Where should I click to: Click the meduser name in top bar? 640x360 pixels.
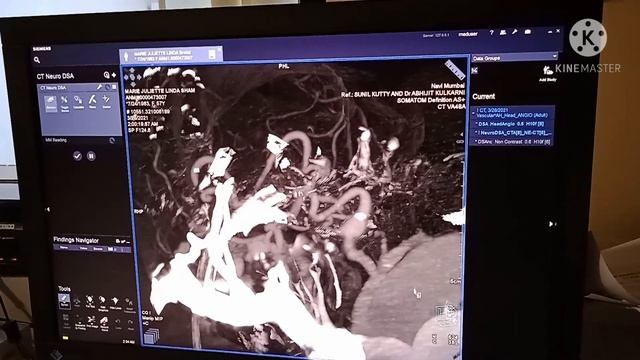(468, 34)
